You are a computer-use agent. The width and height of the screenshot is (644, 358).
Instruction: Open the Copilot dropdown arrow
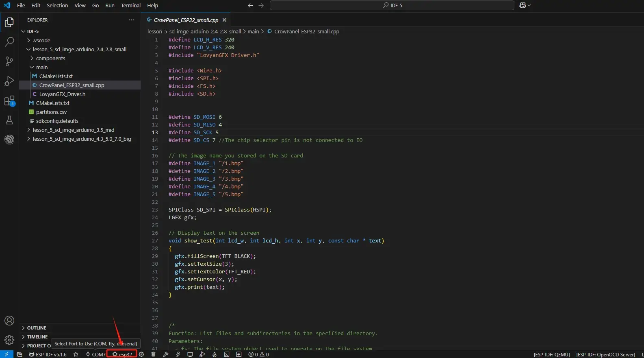pos(529,5)
